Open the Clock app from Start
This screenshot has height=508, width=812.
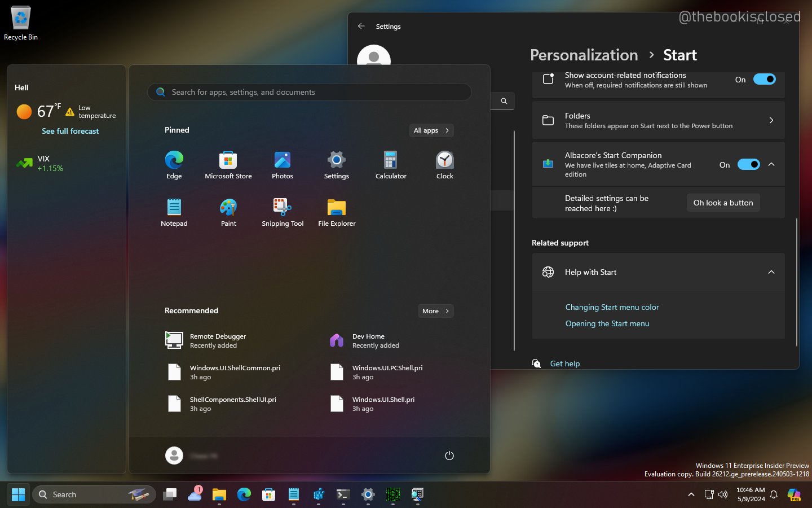444,164
